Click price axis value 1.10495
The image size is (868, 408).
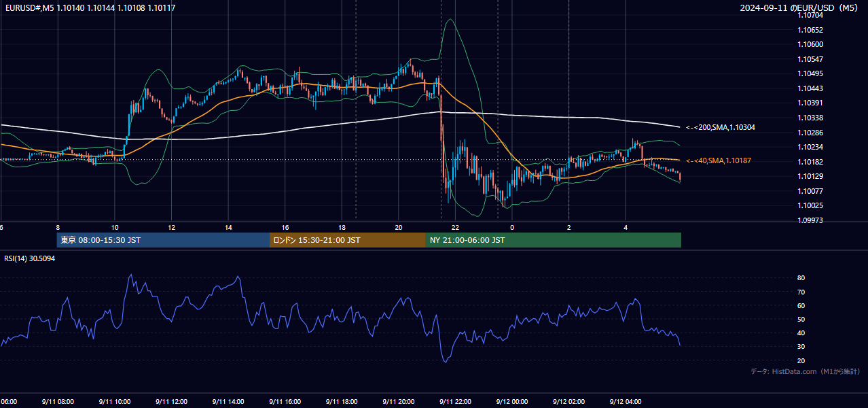click(x=811, y=74)
